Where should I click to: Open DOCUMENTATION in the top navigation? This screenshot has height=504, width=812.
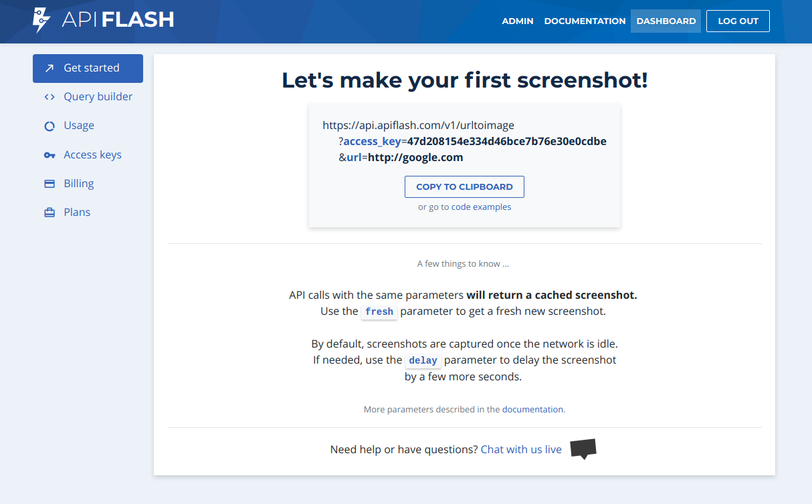pos(585,21)
